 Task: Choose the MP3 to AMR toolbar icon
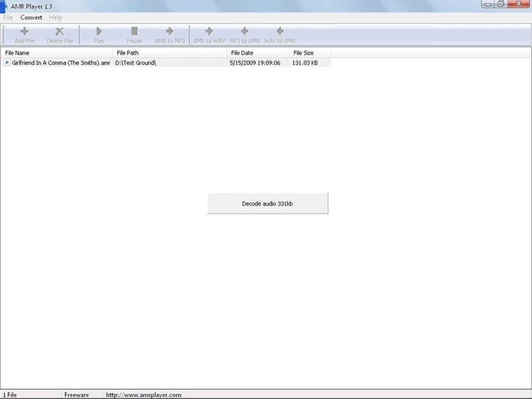[244, 31]
